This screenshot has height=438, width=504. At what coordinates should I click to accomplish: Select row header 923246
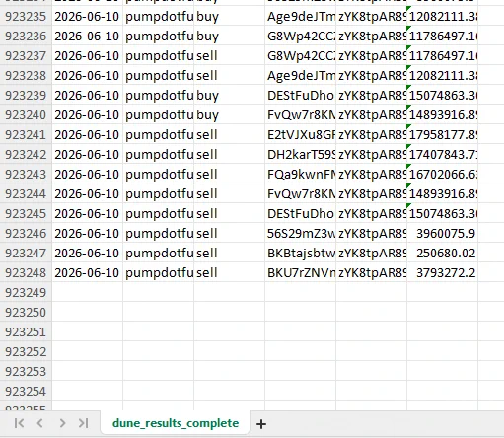pos(26,233)
